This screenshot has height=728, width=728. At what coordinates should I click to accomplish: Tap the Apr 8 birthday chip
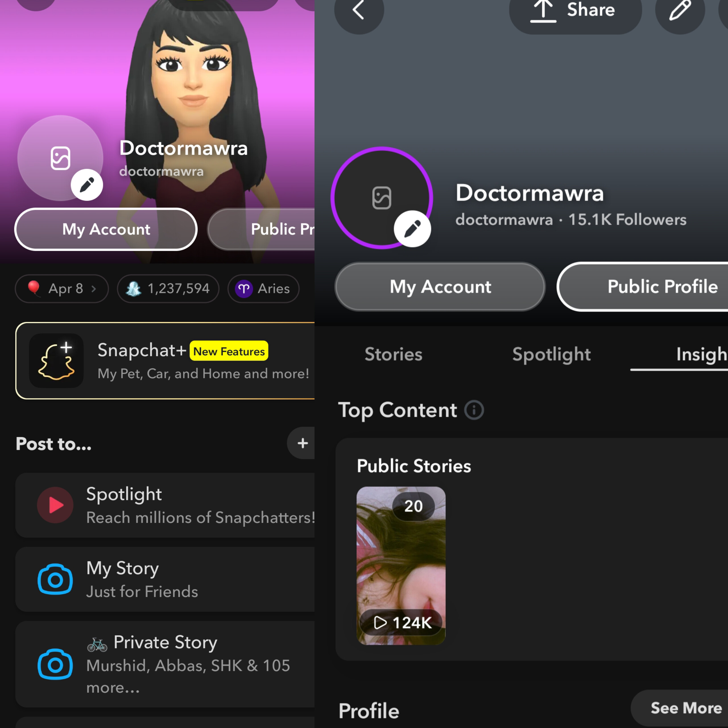click(x=62, y=289)
